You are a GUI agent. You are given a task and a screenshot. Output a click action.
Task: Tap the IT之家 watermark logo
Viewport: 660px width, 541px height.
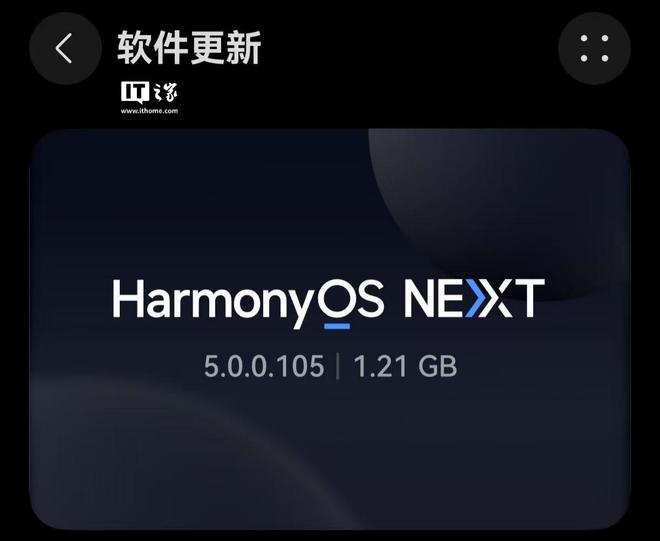point(149,98)
